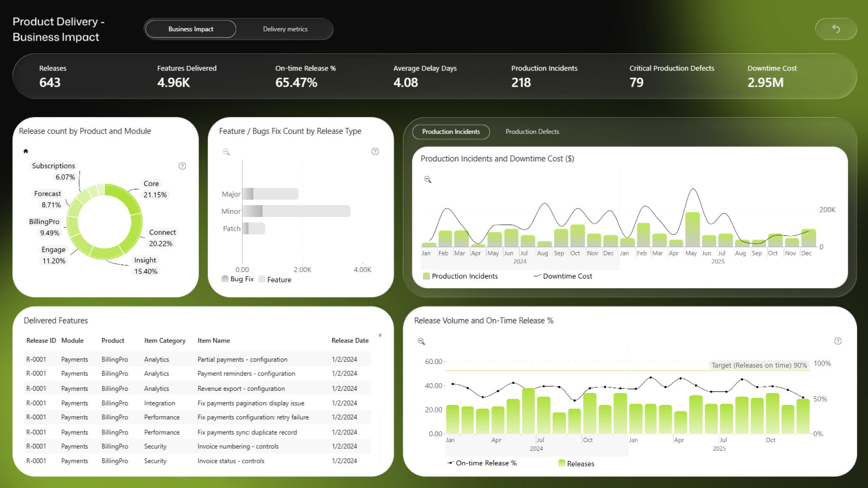
Task: Click the Bug Fix legend swatch
Action: [x=225, y=279]
